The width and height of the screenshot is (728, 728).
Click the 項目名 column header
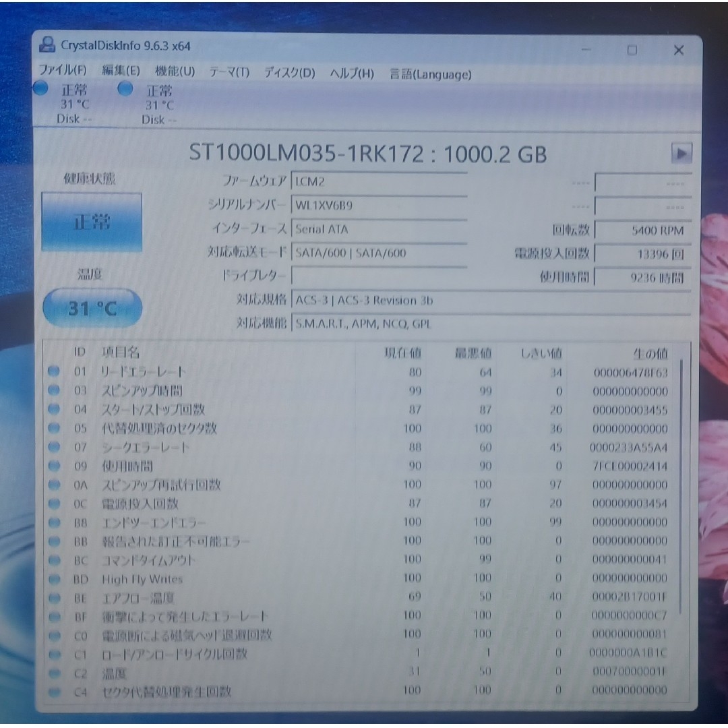(x=121, y=352)
